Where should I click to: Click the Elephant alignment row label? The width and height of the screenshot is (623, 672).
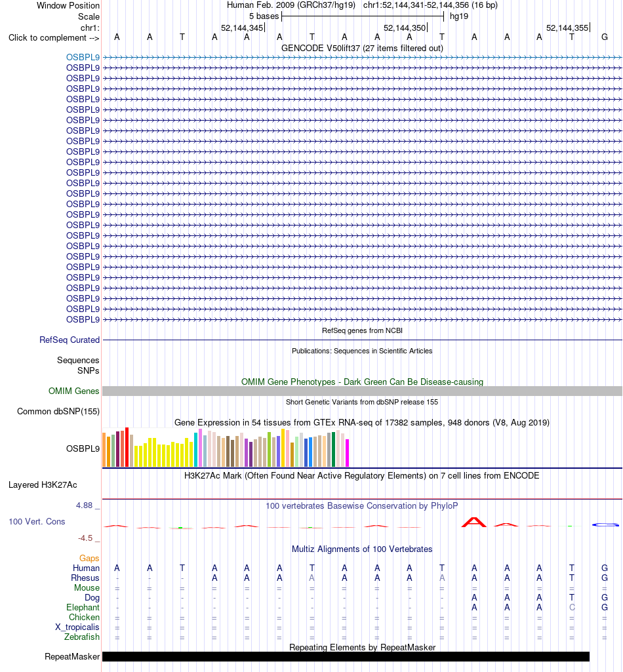pos(83,607)
